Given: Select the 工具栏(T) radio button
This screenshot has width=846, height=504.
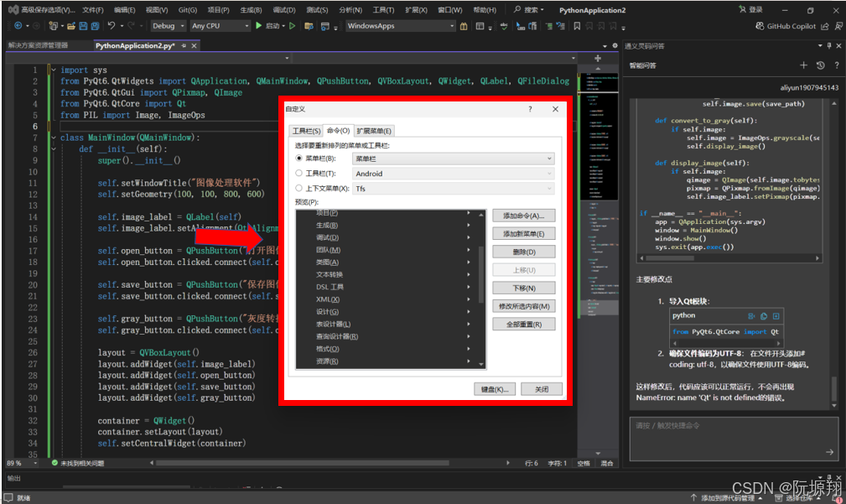Looking at the screenshot, I should pyautogui.click(x=298, y=174).
